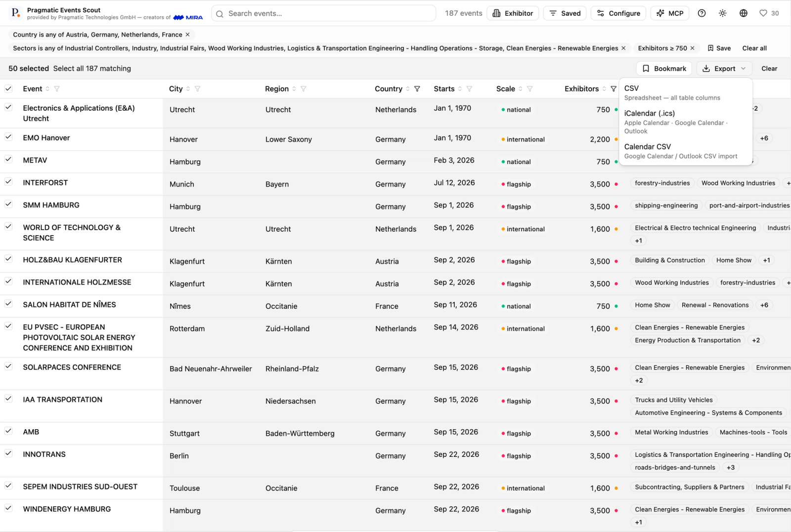The width and height of the screenshot is (791, 532).
Task: Select all 187 matching events
Action: click(92, 69)
